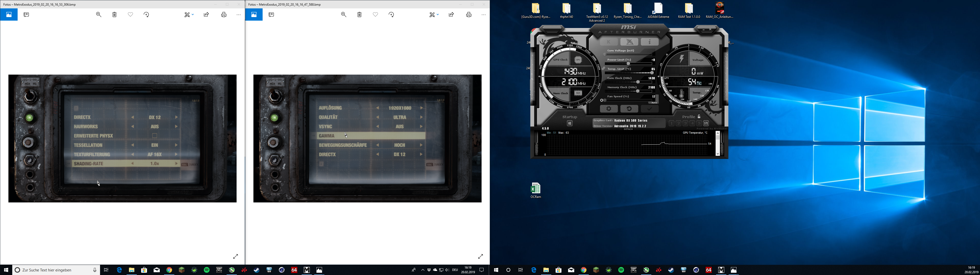This screenshot has width=980, height=275.
Task: Select profile slot 3 in Afterburner
Action: click(x=685, y=123)
